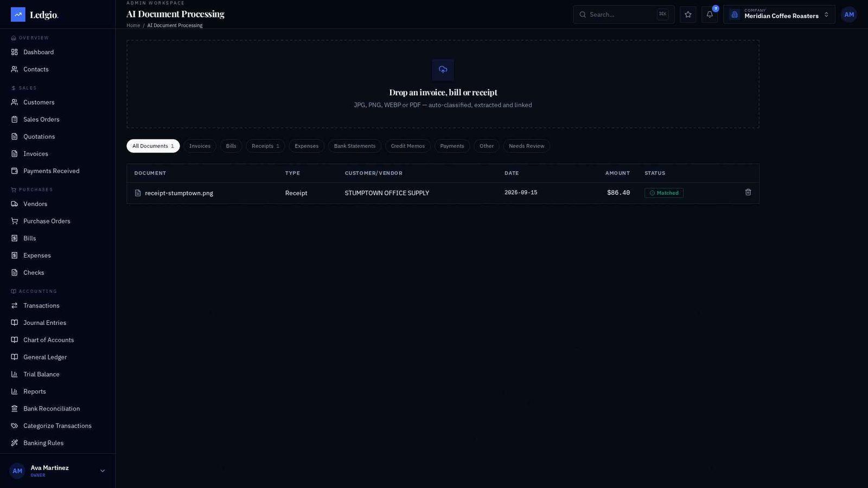
Task: Click the STUMPTOWN OFFICE SUPPLY vendor cell
Action: pyautogui.click(x=387, y=193)
